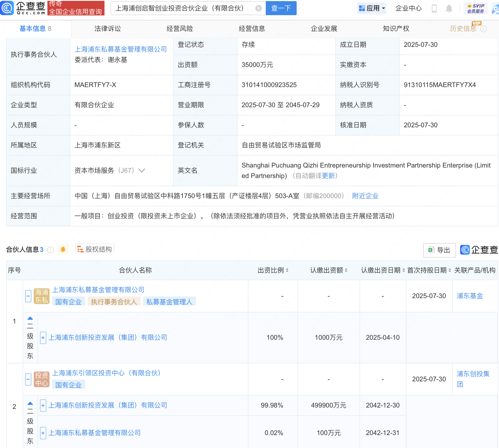Image resolution: width=499 pixels, height=448 pixels.
Task: Select tax ID 91310115MAERTFY7X4
Action: point(440,85)
